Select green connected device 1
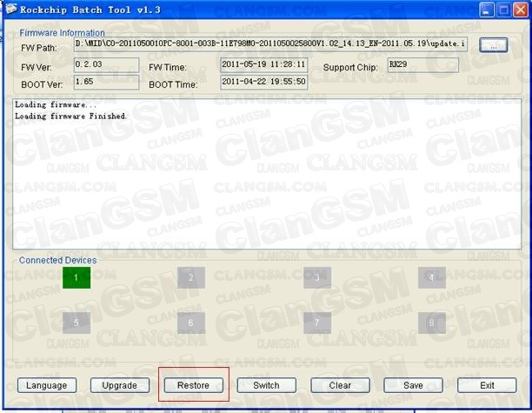The image size is (532, 413). click(76, 277)
